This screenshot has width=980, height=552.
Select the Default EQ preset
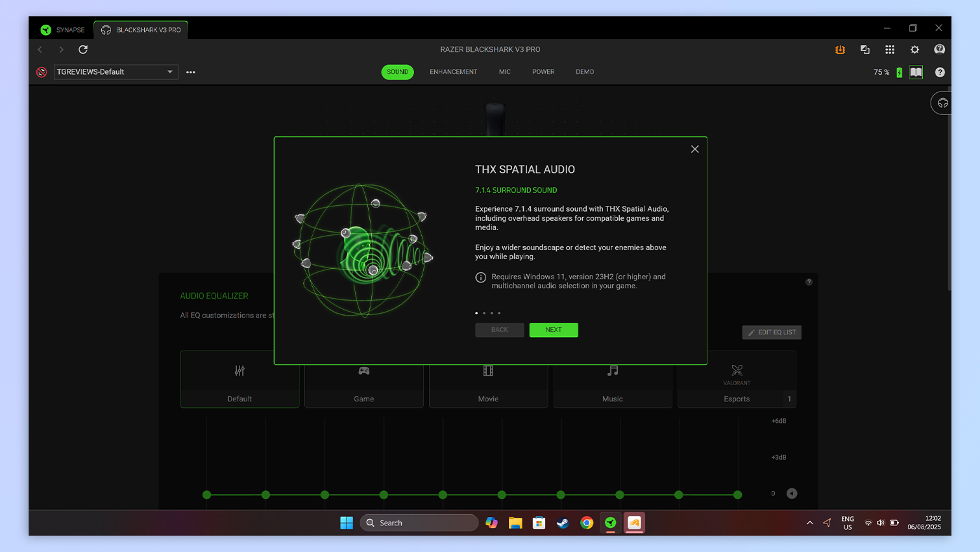[239, 380]
